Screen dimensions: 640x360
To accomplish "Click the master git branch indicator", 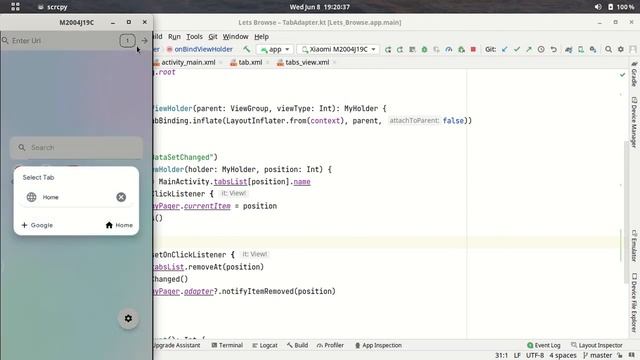I will pyautogui.click(x=598, y=356).
